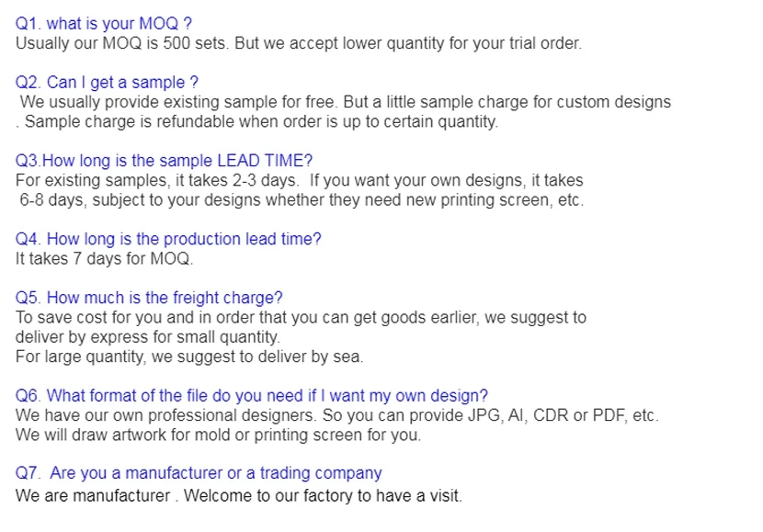
Task: Click the 'suggest to deliver by sea' line
Action: point(189,356)
